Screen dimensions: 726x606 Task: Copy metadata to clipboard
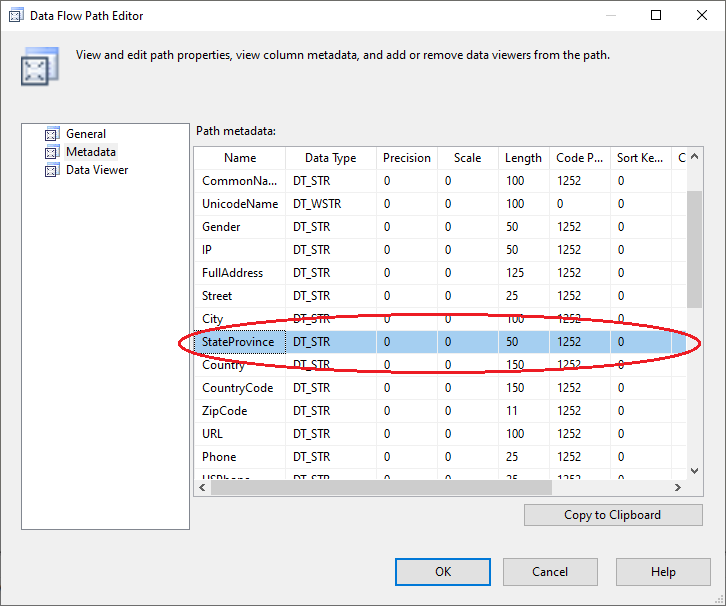612,515
